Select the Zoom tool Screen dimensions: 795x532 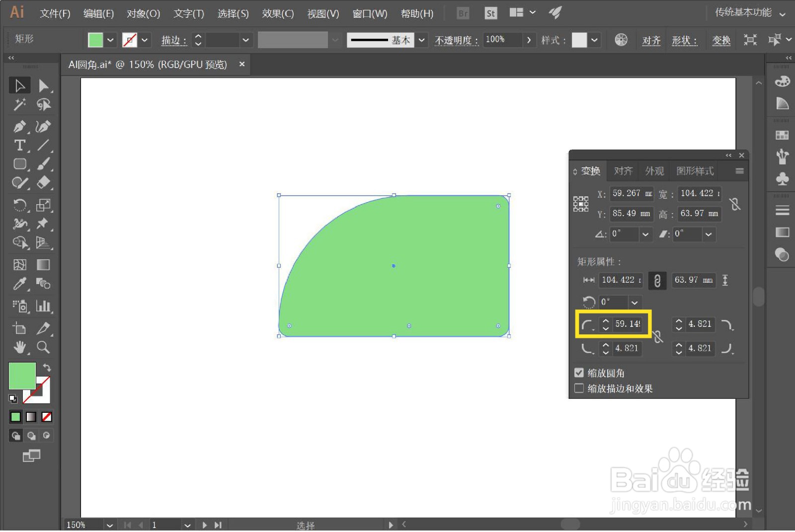tap(44, 347)
